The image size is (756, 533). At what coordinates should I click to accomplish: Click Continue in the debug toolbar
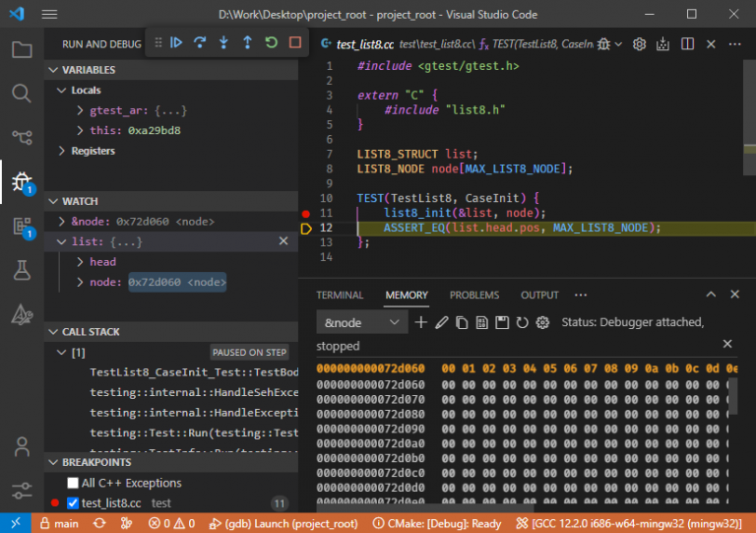point(176,43)
